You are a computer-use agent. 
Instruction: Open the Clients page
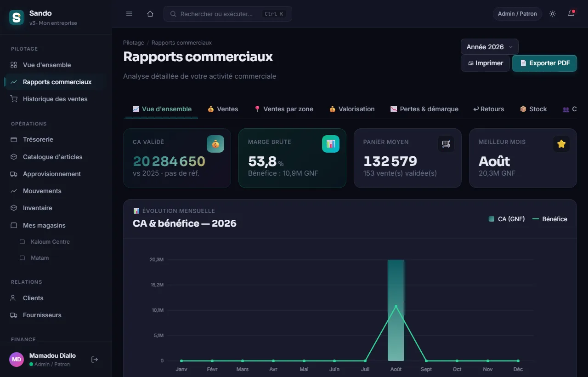(56, 298)
